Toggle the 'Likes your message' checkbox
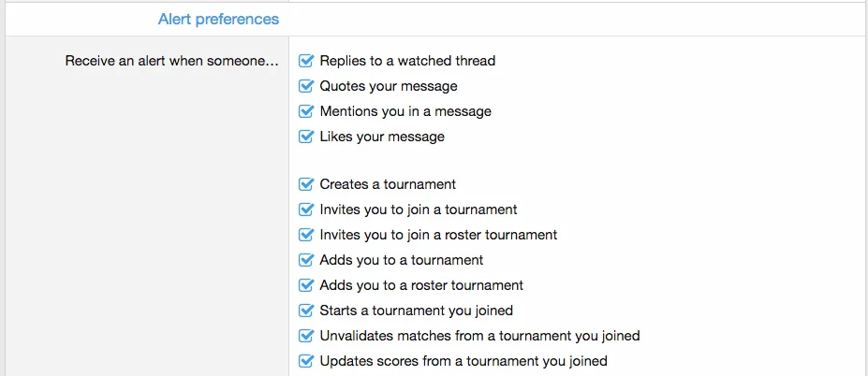The width and height of the screenshot is (868, 376). [x=305, y=137]
